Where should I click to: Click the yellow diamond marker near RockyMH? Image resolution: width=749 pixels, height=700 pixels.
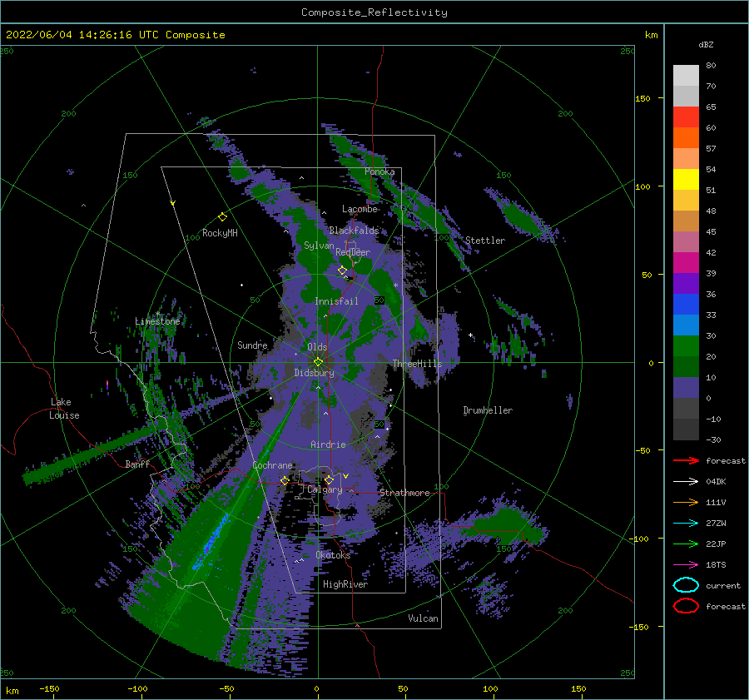point(222,217)
